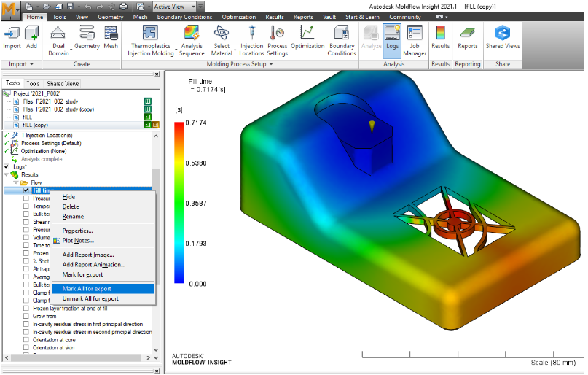Click the Print icon in quick access toolbar
This screenshot has width=588, height=375.
(x=123, y=7)
